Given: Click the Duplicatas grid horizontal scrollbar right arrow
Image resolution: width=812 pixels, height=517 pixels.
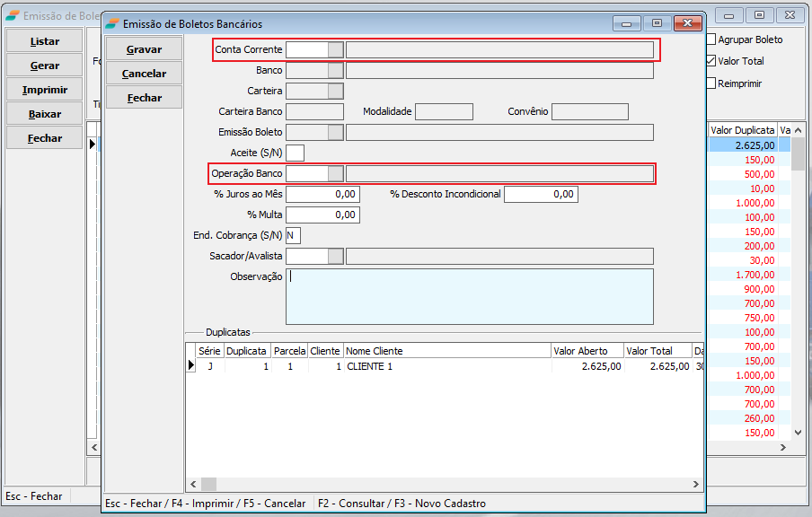Looking at the screenshot, I should coord(696,485).
